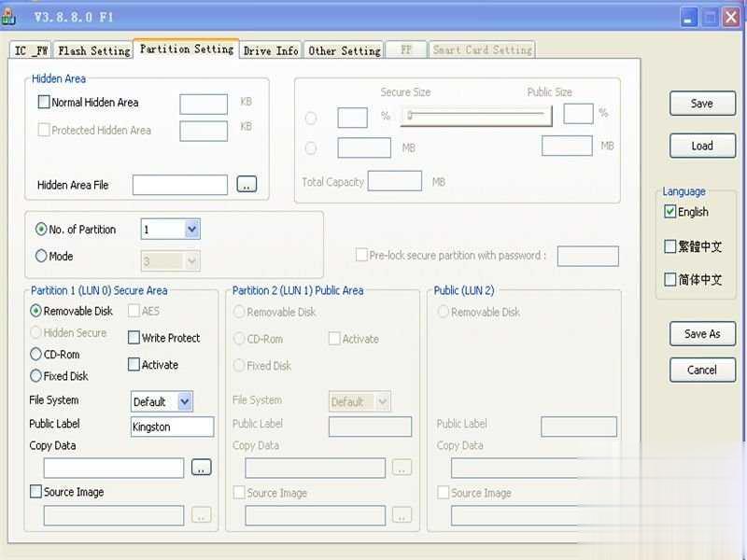Select 简体中文 language checkbox
747x560 pixels.
click(x=669, y=279)
